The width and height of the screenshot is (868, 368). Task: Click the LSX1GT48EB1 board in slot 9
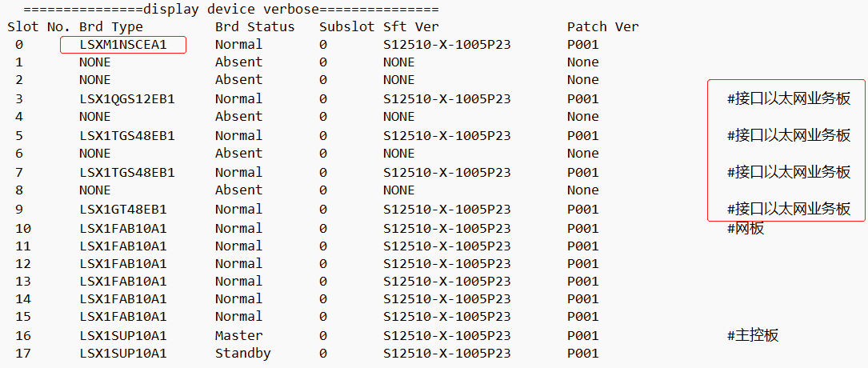coord(122,210)
